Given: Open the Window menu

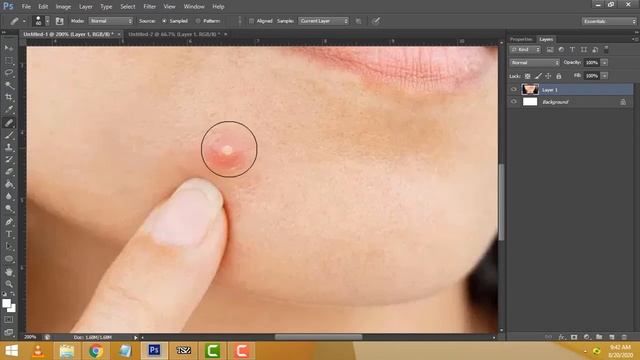Looking at the screenshot, I should pos(194,7).
